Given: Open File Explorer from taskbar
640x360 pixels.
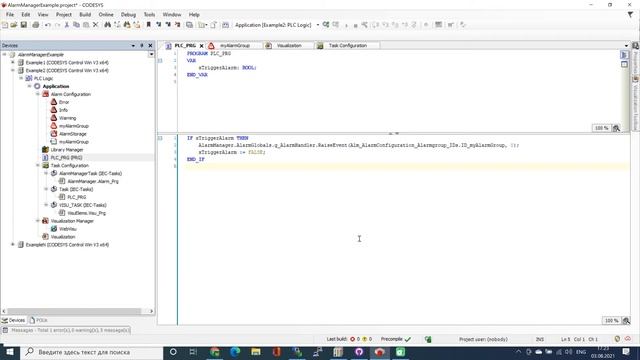Looking at the screenshot, I should click(256, 352).
